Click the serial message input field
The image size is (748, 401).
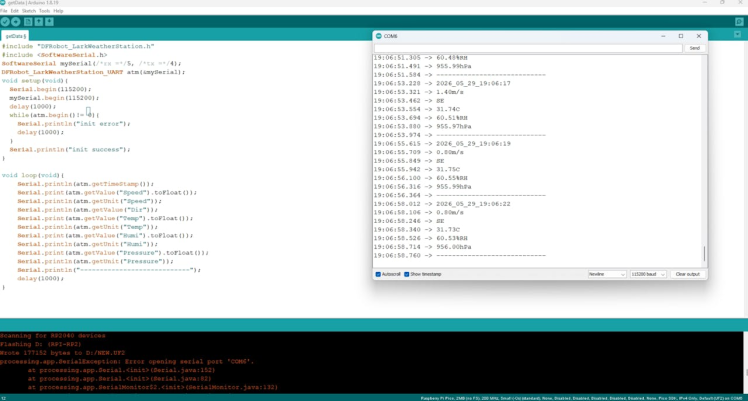point(528,48)
